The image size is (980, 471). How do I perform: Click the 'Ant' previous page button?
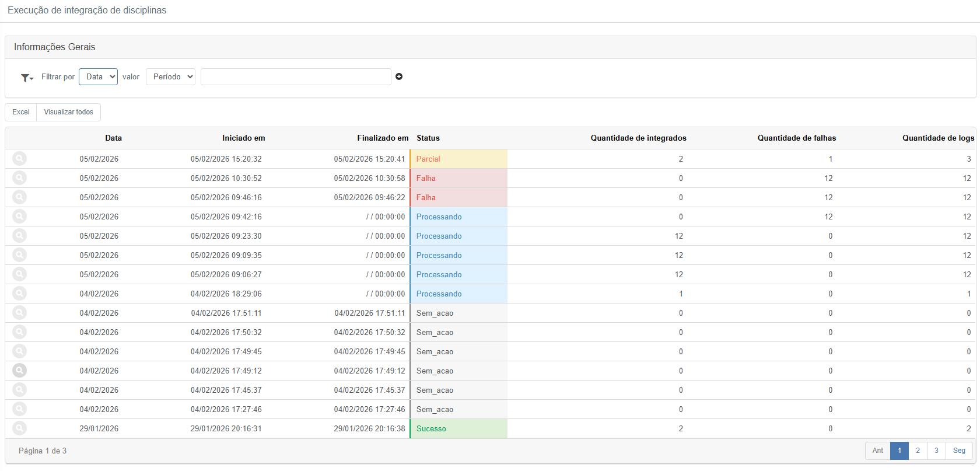[877, 451]
